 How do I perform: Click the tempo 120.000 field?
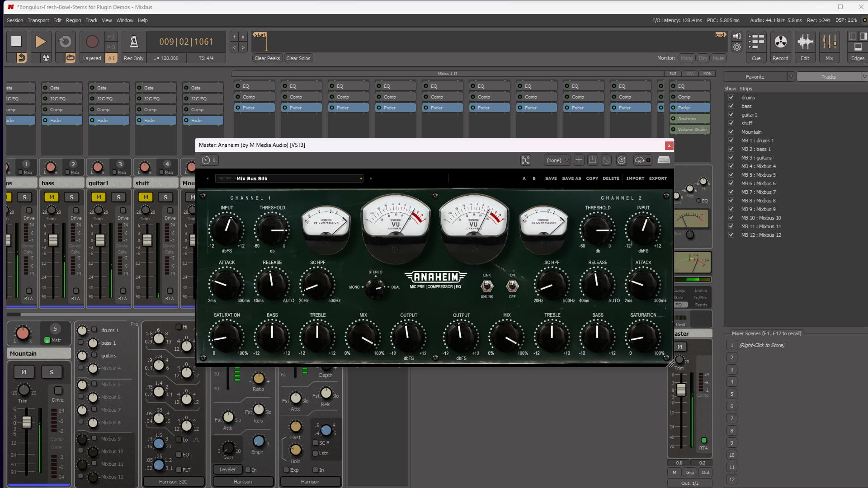pos(166,58)
